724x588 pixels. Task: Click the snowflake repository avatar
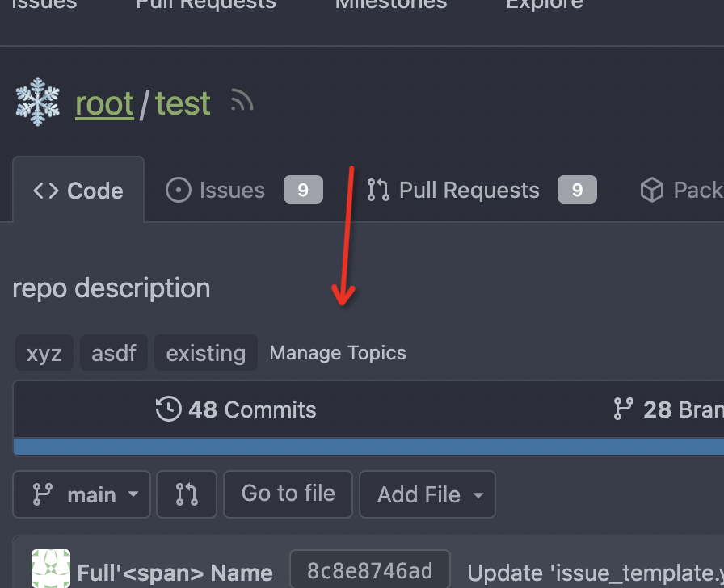click(x=37, y=102)
